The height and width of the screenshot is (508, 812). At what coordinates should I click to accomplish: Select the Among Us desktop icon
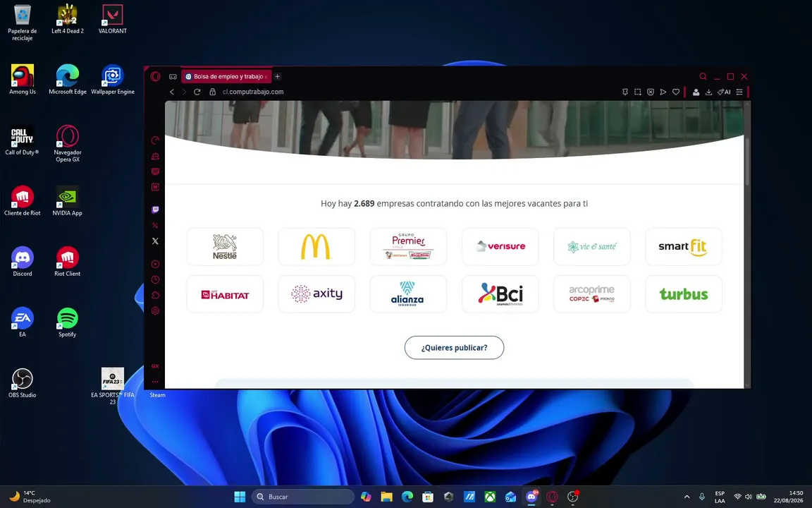(23, 79)
